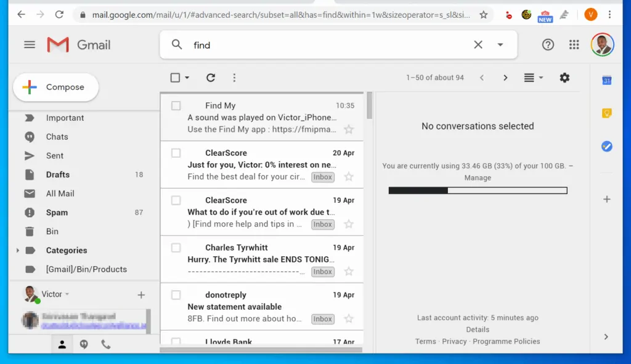
Task: Open the Drafts folder
Action: [x=57, y=175]
